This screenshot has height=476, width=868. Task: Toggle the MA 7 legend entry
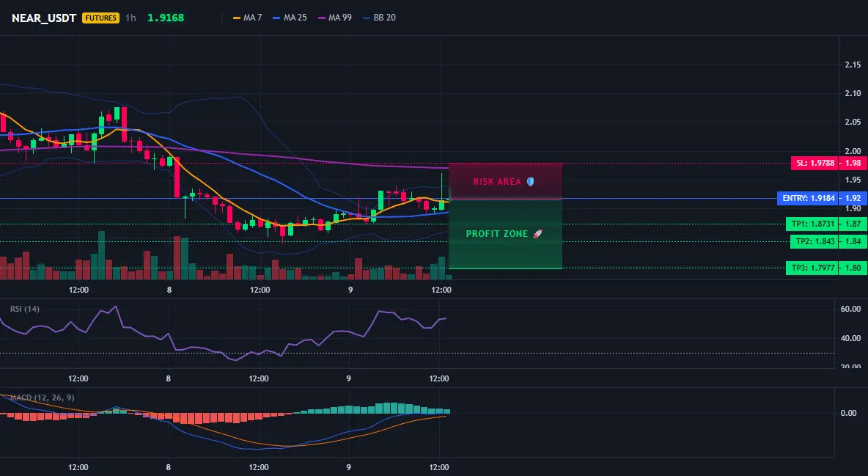click(248, 18)
